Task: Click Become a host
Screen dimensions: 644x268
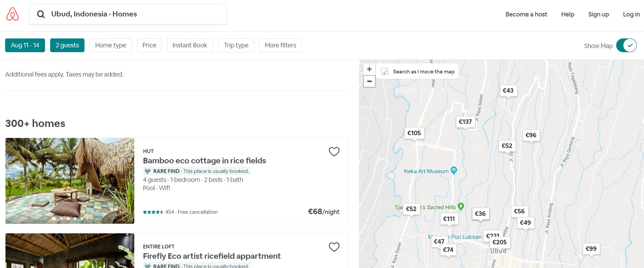Action: click(526, 14)
